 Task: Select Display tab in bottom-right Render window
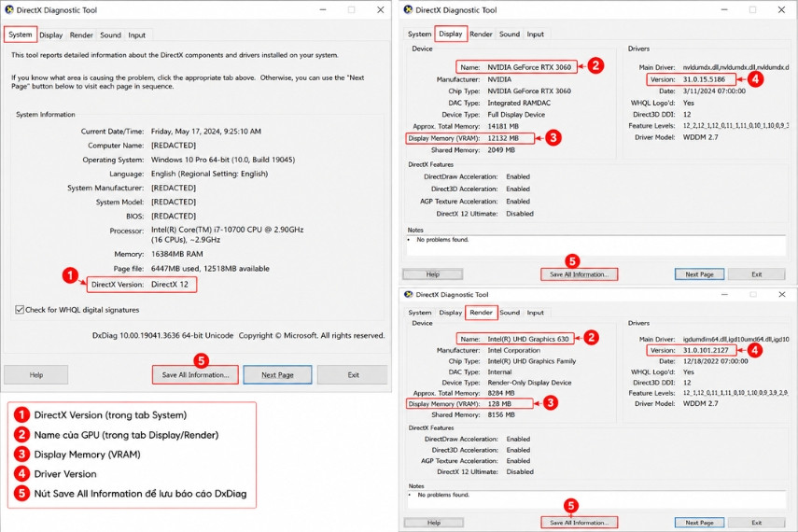coord(451,313)
